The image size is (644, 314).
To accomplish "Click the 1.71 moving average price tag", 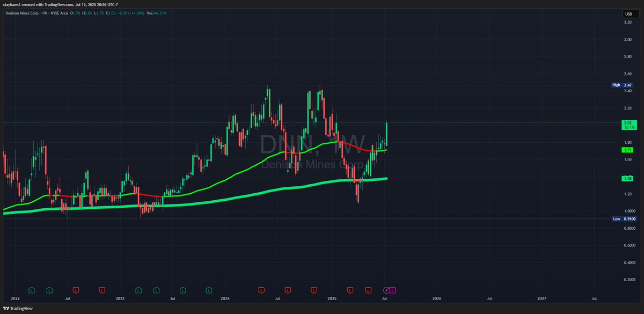I will click(x=627, y=150).
